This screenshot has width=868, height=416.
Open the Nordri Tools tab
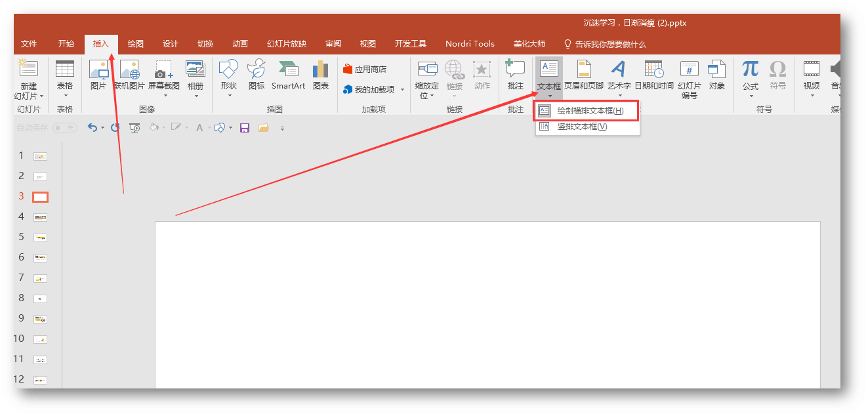[470, 44]
